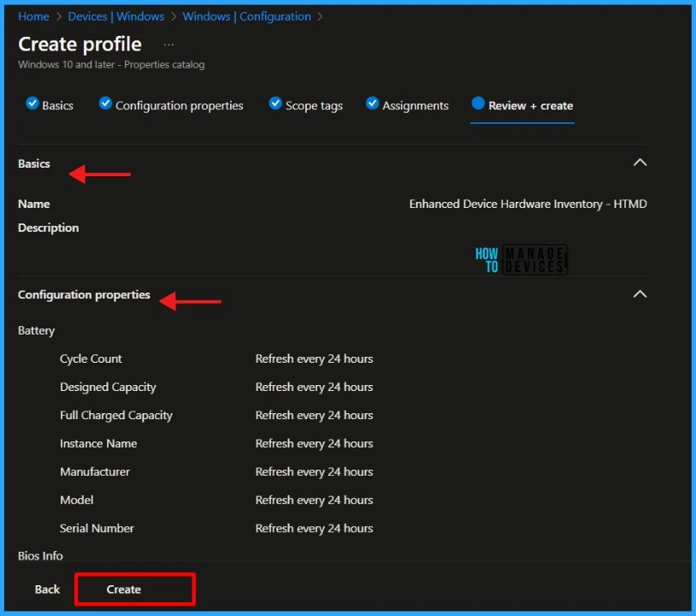Click the Model property

point(76,500)
